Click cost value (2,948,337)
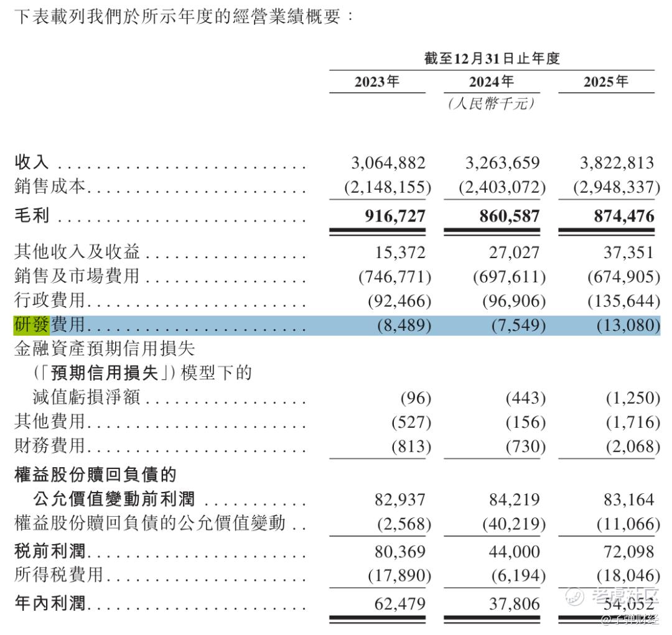Image resolution: width=672 pixels, height=635 pixels. pyautogui.click(x=617, y=187)
